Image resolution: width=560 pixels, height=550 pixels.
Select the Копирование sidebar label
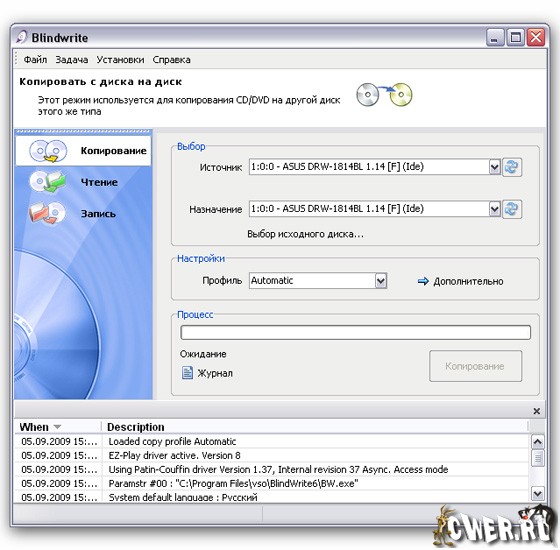pyautogui.click(x=114, y=151)
